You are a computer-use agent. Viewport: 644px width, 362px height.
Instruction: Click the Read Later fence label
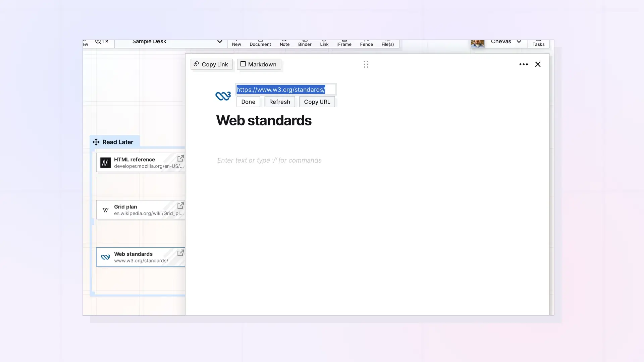(118, 142)
